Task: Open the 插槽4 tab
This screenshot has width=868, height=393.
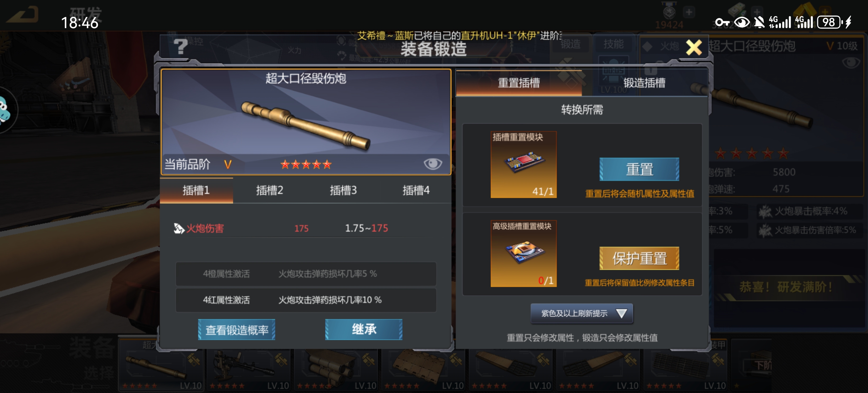Action: 416,190
